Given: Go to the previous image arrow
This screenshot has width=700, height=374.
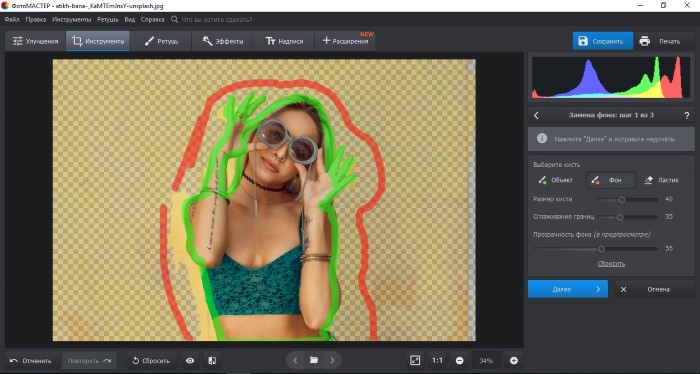Looking at the screenshot, I should pyautogui.click(x=295, y=360).
